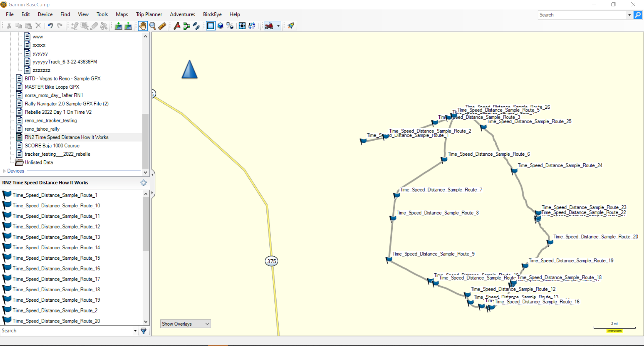Click the Show Selected on Map icon
This screenshot has height=346, width=644.
click(242, 26)
